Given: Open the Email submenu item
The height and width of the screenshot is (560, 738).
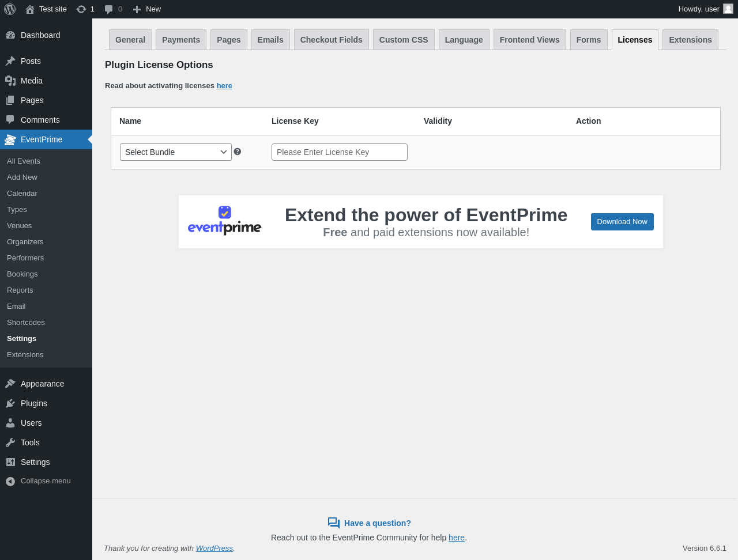Looking at the screenshot, I should click(16, 307).
